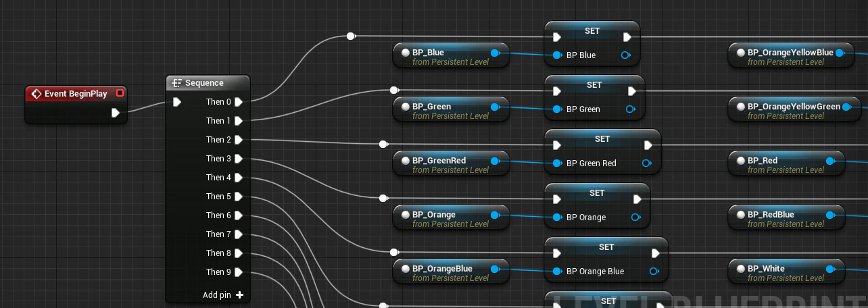
Task: Click the BP_Green node output pin
Action: click(x=495, y=107)
